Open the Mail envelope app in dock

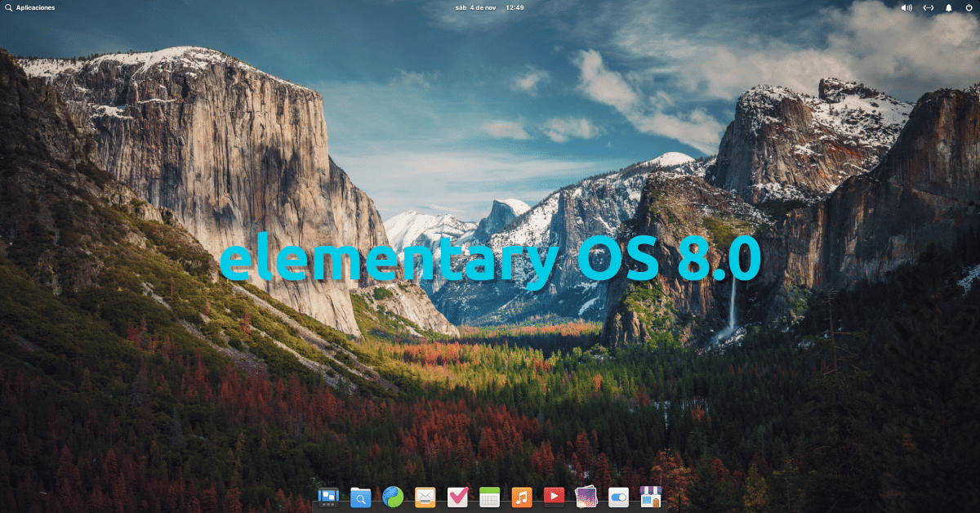(x=425, y=496)
